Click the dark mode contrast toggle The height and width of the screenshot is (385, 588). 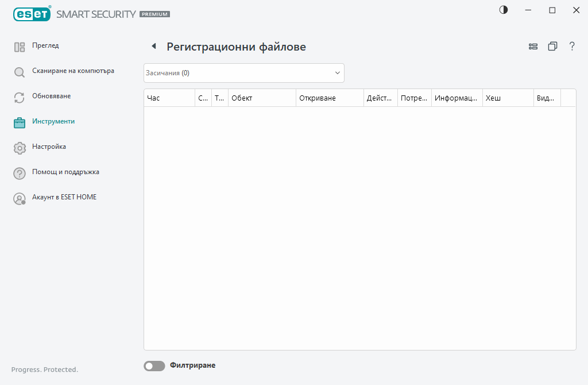(503, 10)
